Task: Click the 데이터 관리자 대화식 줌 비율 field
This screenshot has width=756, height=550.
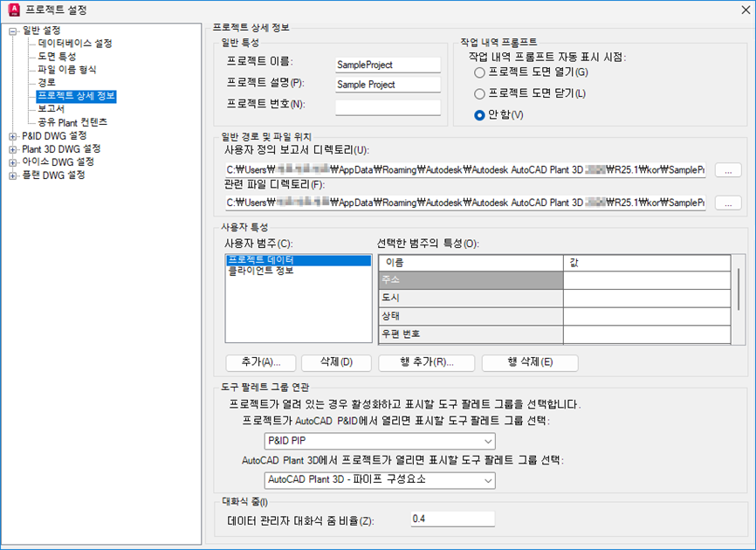Action: click(x=453, y=519)
